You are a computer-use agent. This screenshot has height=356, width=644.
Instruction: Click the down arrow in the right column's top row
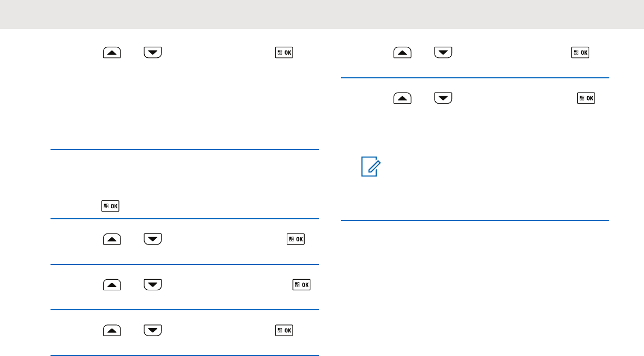pos(444,53)
